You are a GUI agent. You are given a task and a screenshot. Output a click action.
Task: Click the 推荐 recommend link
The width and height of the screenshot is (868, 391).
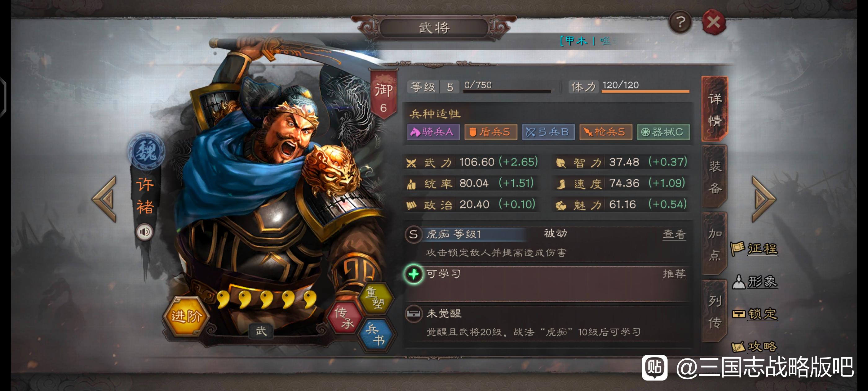[x=674, y=274]
